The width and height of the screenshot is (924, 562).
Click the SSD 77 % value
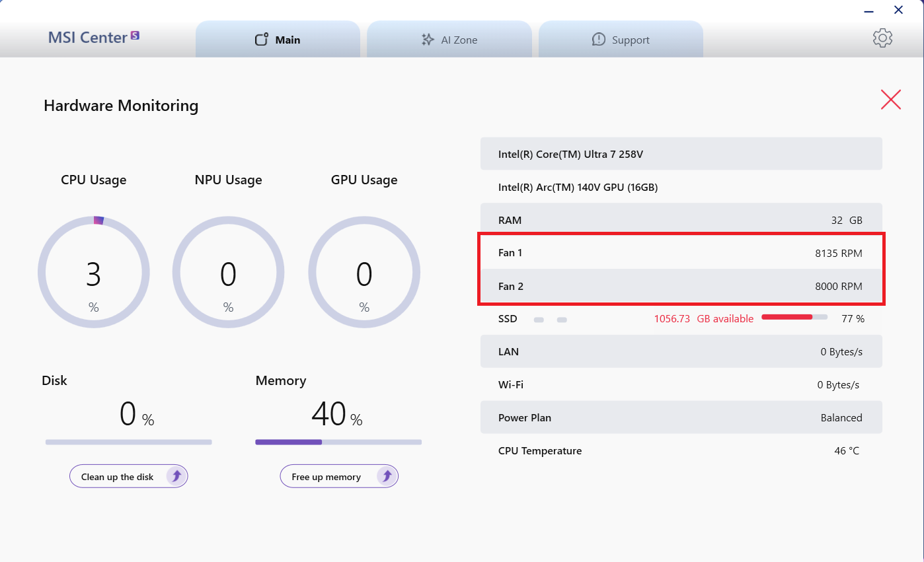(853, 318)
